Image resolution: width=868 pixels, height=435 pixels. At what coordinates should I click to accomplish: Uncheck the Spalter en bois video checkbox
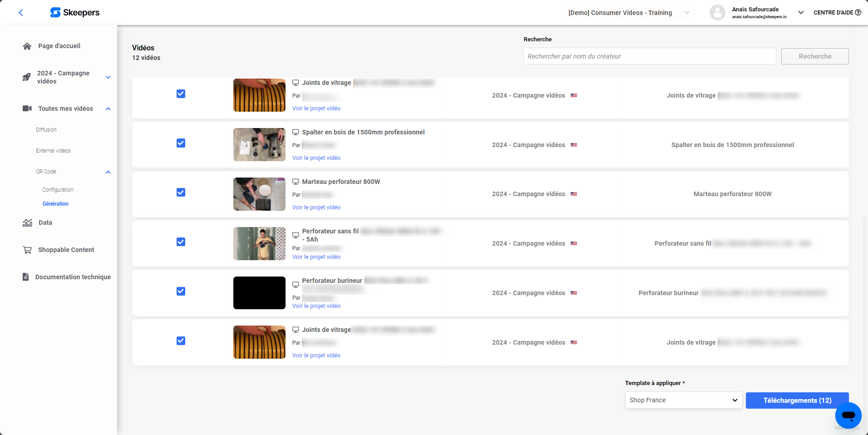[x=181, y=143]
